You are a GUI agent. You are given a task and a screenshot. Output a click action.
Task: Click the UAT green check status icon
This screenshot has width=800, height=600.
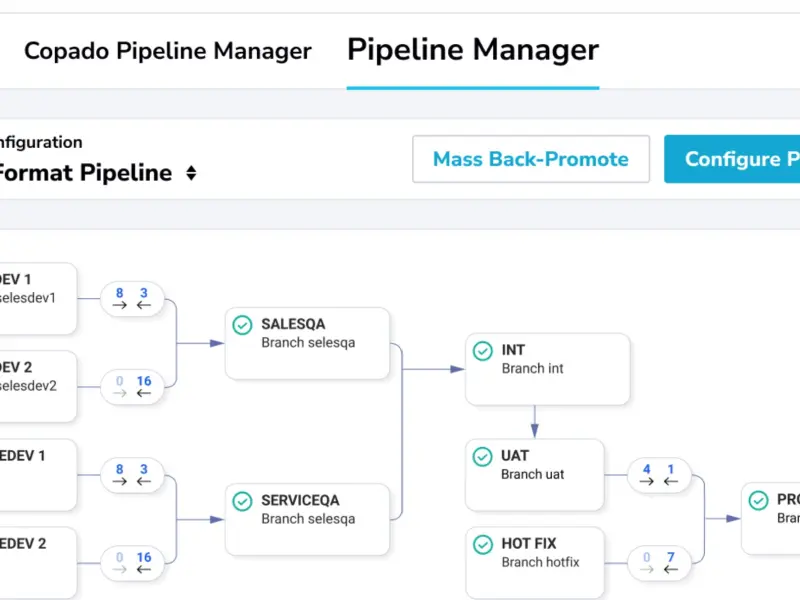coord(483,457)
